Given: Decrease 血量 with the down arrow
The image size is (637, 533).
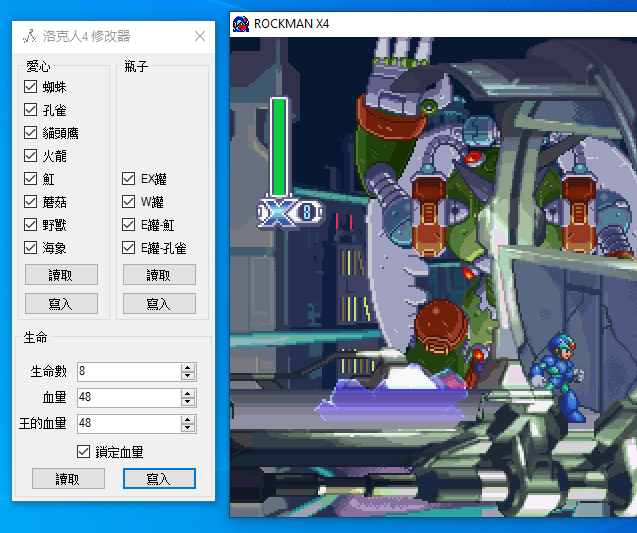Looking at the screenshot, I should point(188,402).
